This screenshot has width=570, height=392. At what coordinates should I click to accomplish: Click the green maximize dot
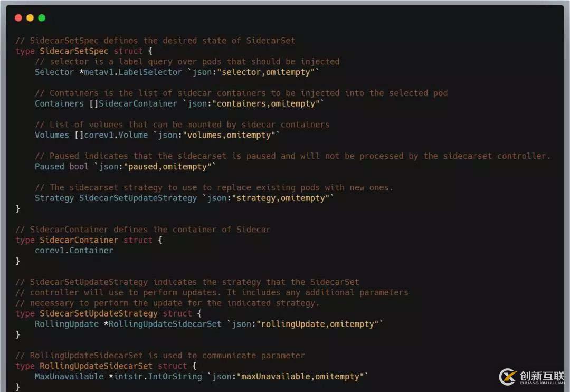42,18
